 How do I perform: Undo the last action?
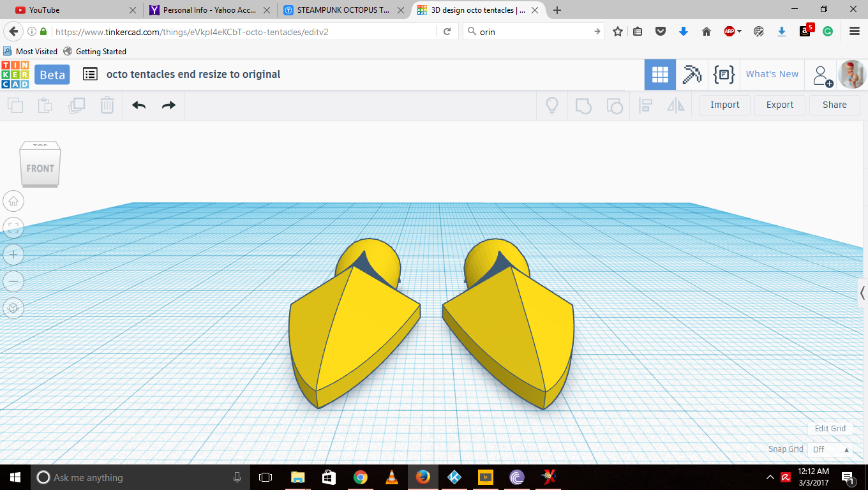(x=138, y=105)
